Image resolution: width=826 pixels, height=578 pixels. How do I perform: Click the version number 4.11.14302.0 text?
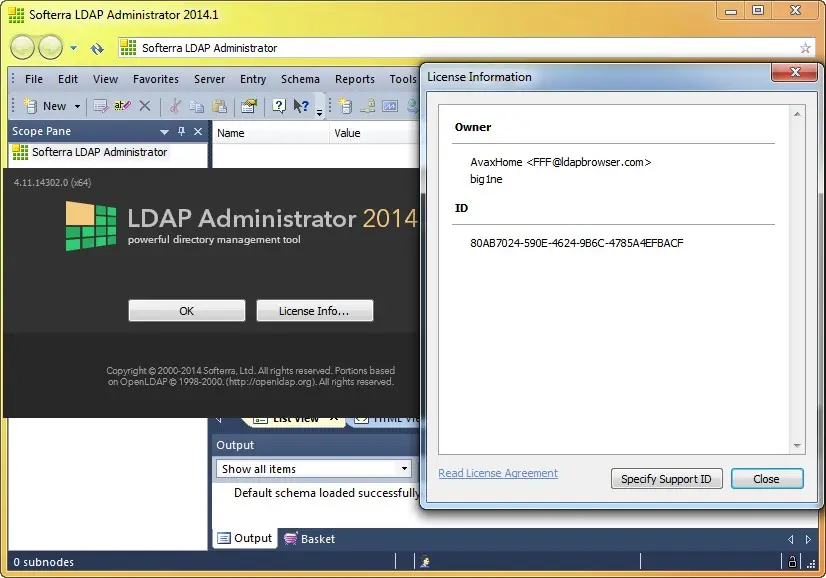[x=52, y=183]
